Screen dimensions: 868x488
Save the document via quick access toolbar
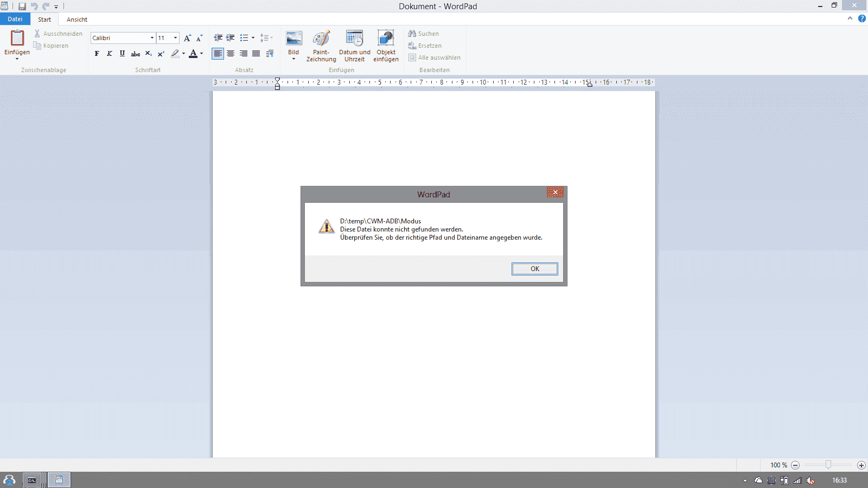point(22,7)
